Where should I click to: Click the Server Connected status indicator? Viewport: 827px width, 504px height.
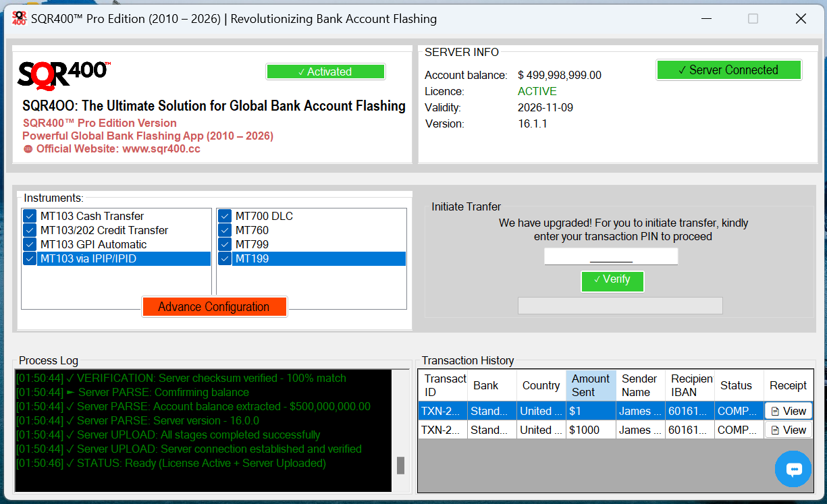(x=728, y=70)
